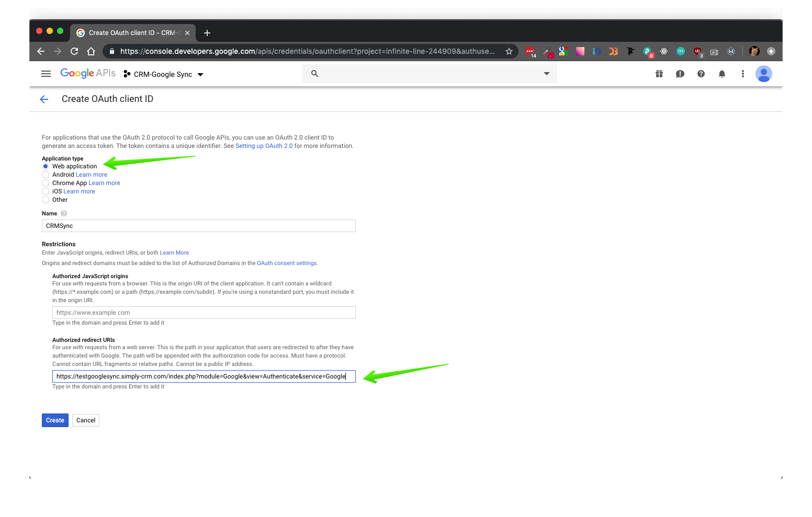812x517 pixels.
Task: Reload the page
Action: [x=74, y=51]
